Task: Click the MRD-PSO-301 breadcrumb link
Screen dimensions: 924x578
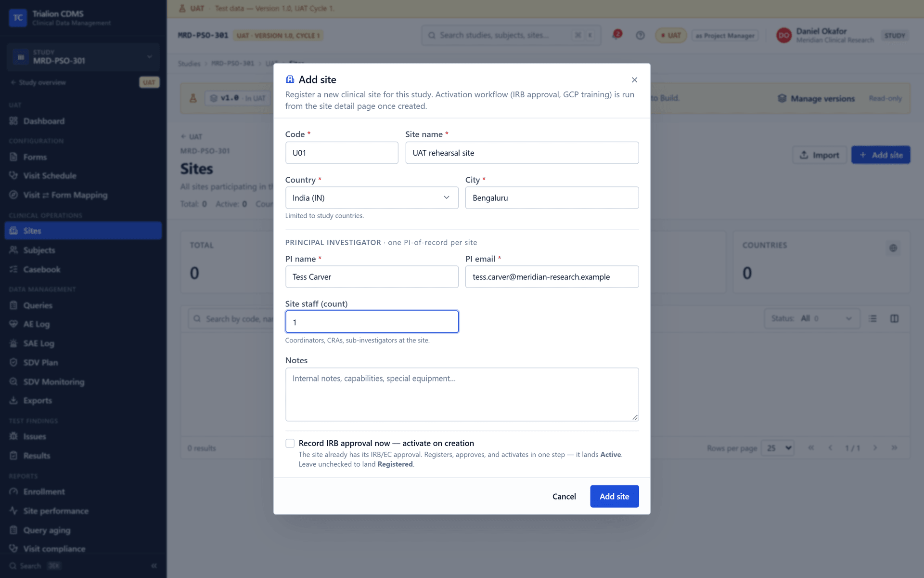Action: pyautogui.click(x=232, y=64)
